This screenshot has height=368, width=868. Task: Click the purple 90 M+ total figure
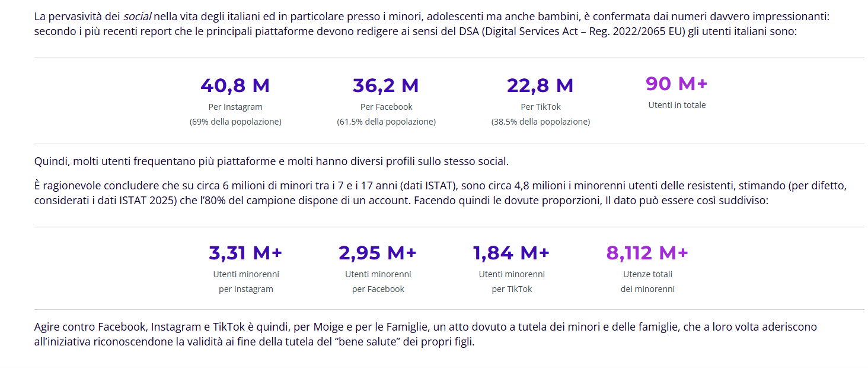coord(676,84)
